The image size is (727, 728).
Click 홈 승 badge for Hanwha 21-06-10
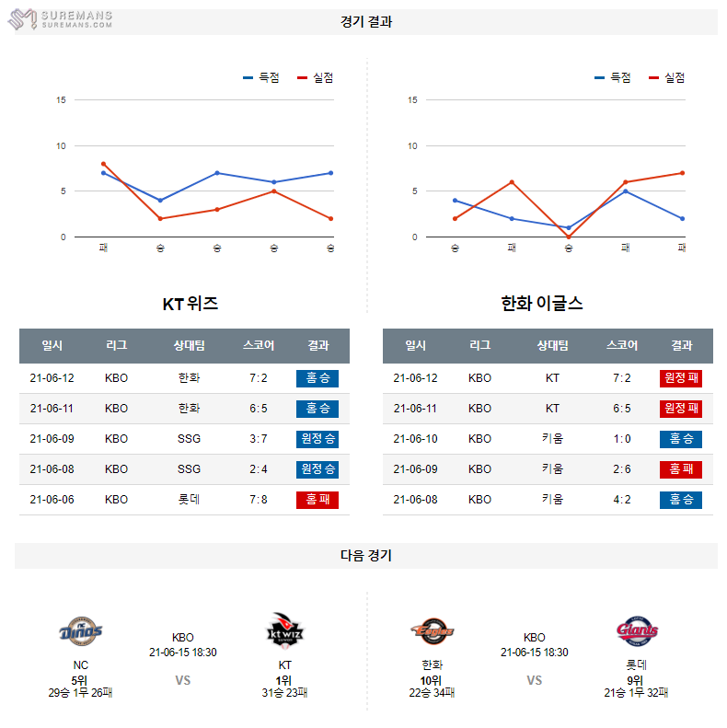click(681, 439)
